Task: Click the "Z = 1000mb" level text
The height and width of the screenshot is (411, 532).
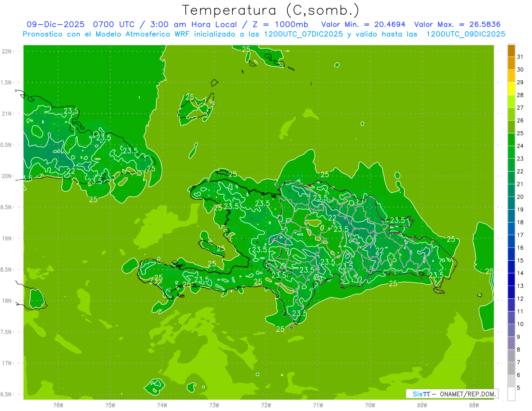Action: coord(280,24)
